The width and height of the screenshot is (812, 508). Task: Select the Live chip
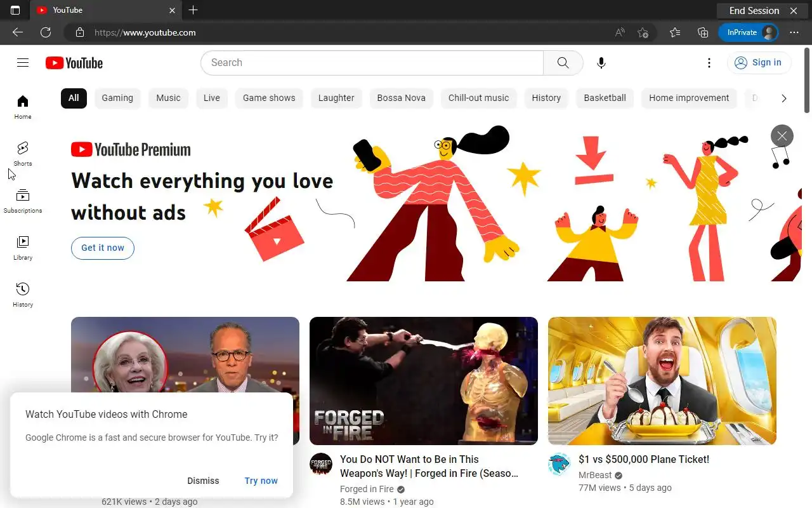212,98
